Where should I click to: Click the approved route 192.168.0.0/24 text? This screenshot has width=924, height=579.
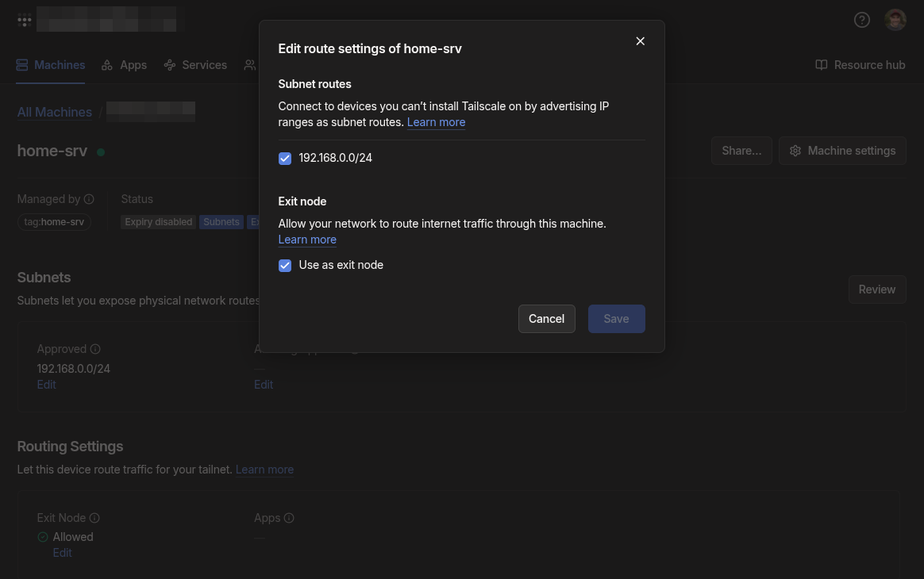(74, 369)
